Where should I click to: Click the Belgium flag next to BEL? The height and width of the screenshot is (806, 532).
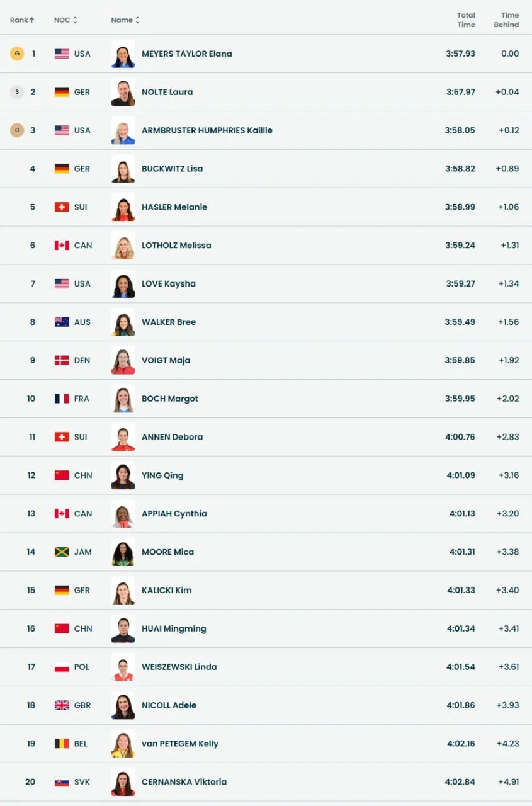point(62,744)
